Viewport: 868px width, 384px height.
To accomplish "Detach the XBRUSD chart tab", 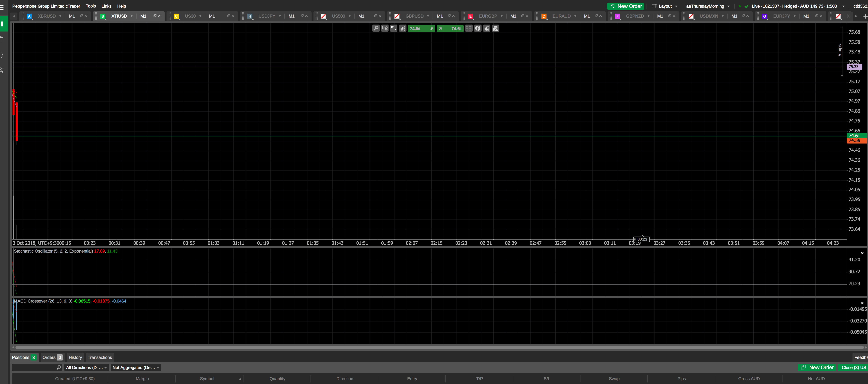I will 81,16.
